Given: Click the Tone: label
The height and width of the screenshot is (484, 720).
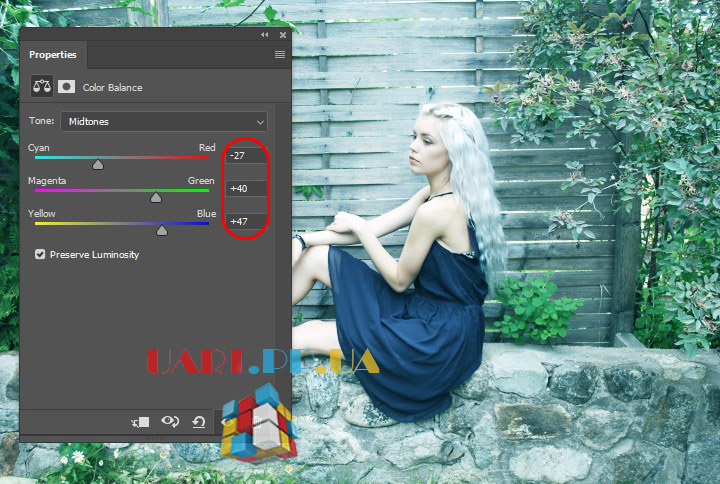Looking at the screenshot, I should [x=41, y=121].
